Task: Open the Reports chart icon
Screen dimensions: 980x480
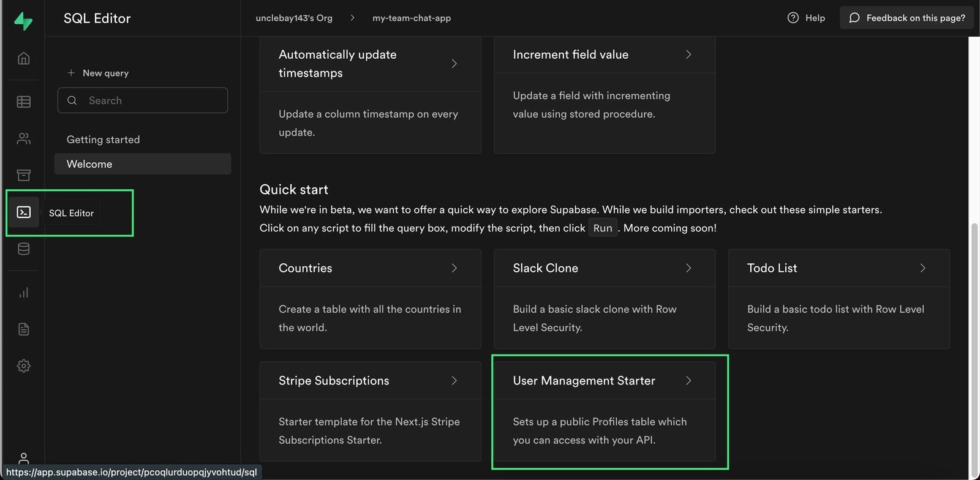Action: coord(23,292)
